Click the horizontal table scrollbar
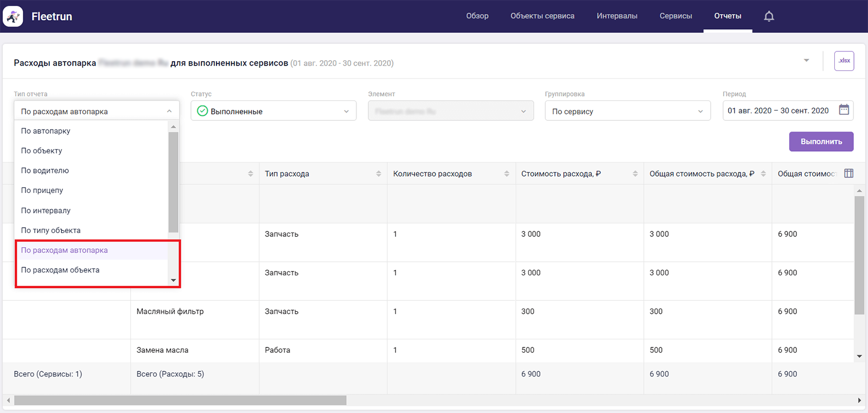868x413 pixels. pos(180,401)
